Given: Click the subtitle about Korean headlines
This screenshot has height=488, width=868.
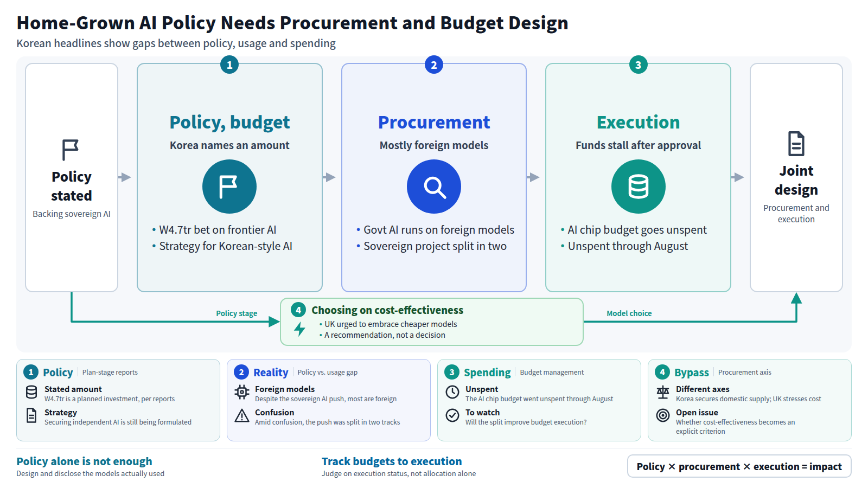Looking at the screenshot, I should (176, 43).
